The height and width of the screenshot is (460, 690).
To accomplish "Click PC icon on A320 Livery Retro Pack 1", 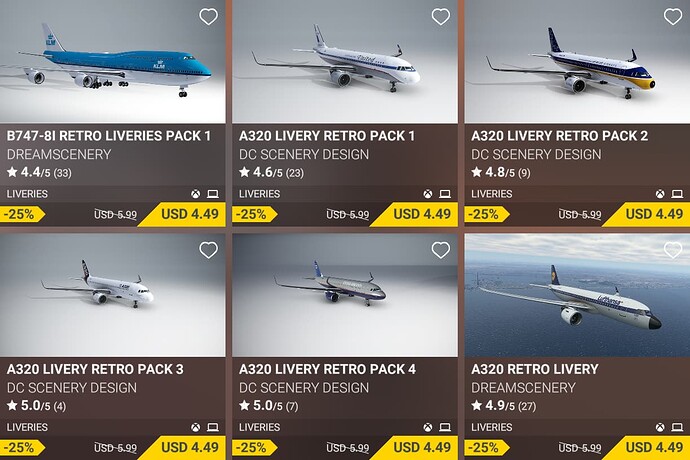I will coord(445,194).
